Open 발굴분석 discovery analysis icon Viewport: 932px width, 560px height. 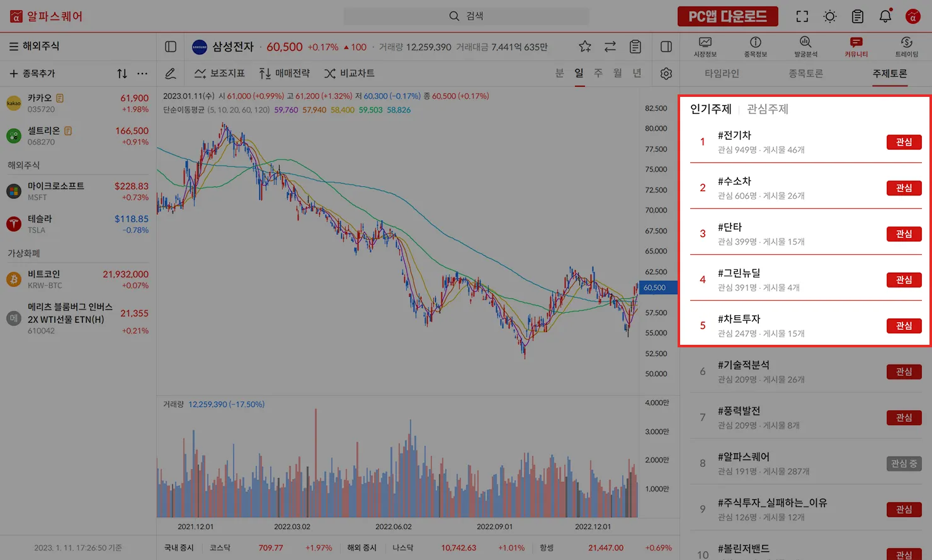(x=805, y=47)
